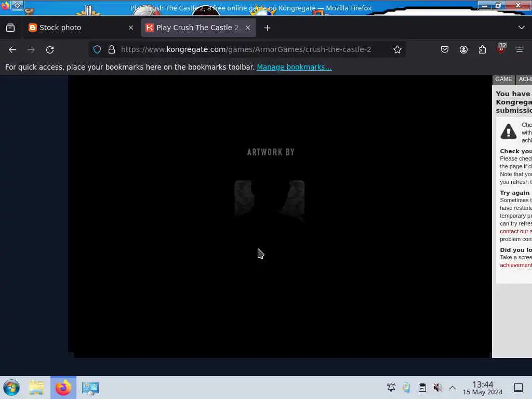
Task: Open the Extensions puzzle-piece menu
Action: tap(483, 49)
